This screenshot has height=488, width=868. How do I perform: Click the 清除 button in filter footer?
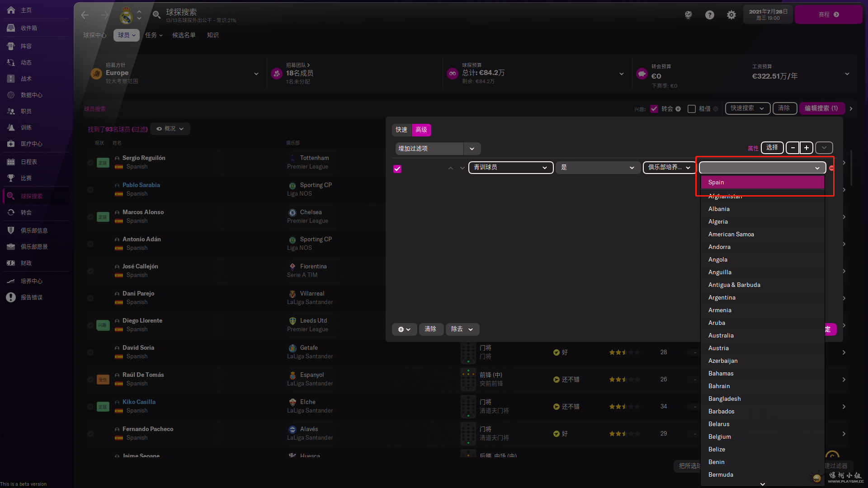coord(430,329)
